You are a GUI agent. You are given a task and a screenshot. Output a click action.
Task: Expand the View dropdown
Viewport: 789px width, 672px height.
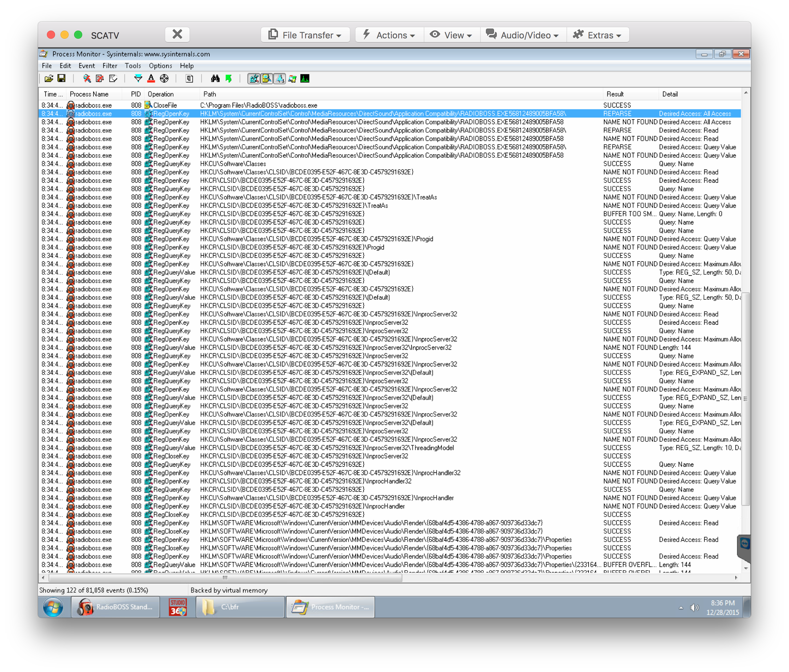[x=452, y=35]
